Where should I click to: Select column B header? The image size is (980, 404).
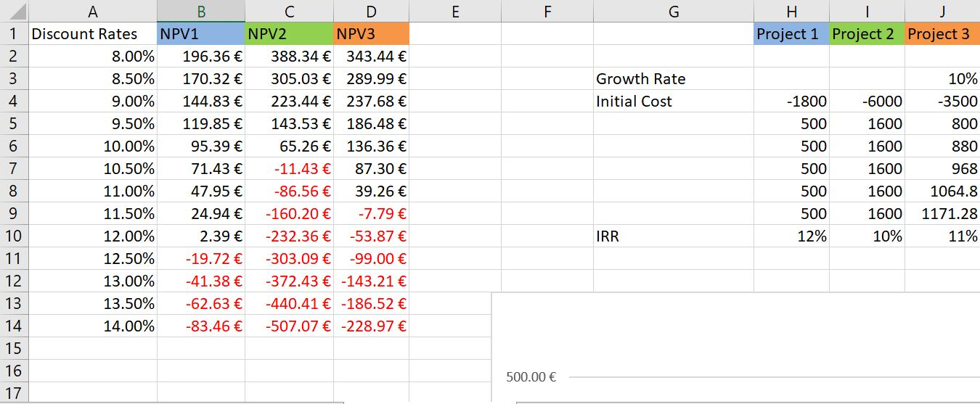201,11
